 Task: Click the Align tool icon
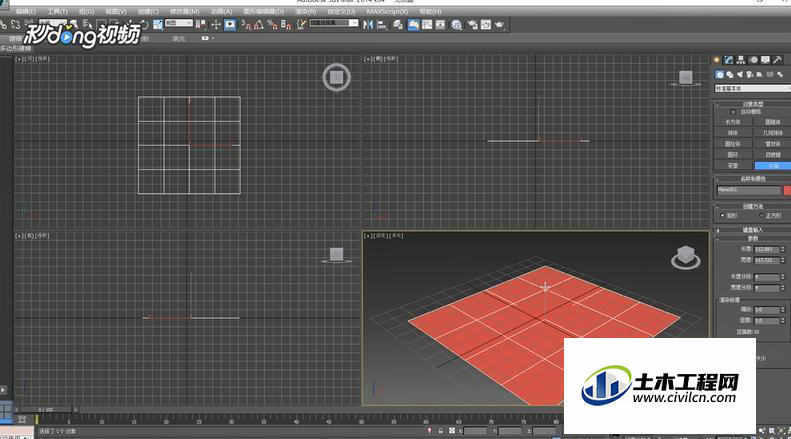(382, 24)
